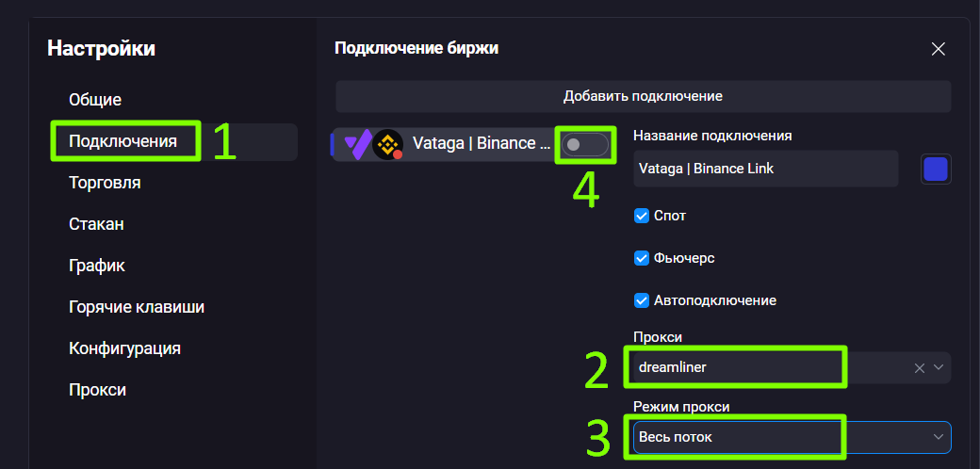Toggle the Vataga Binance connection switch
Viewport: 980px width, 469px height.
pyautogui.click(x=584, y=145)
